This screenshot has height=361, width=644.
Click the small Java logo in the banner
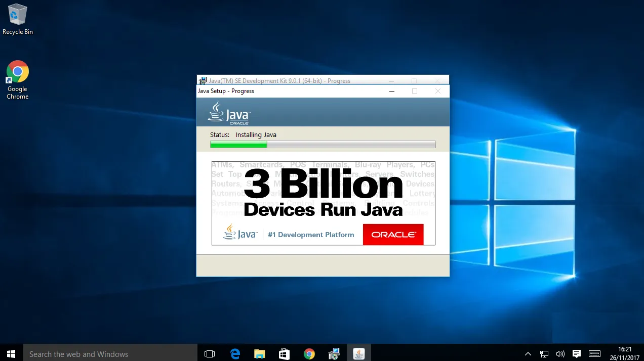point(240,233)
